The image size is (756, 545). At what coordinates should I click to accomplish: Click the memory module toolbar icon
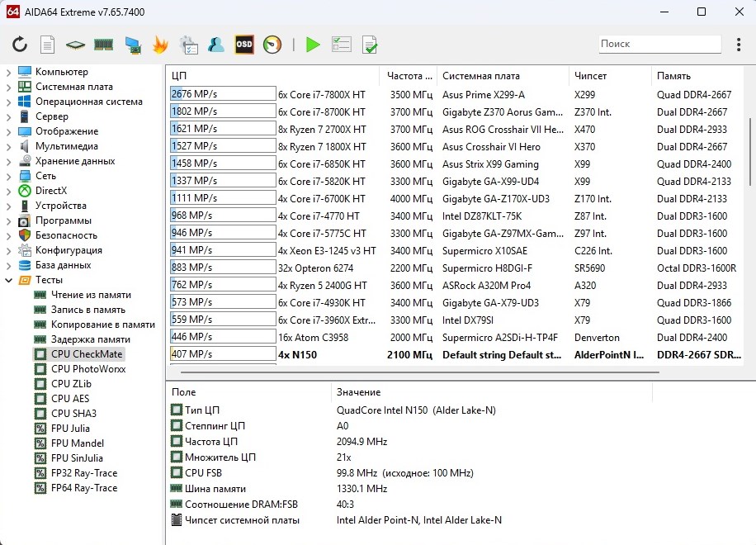(x=103, y=45)
